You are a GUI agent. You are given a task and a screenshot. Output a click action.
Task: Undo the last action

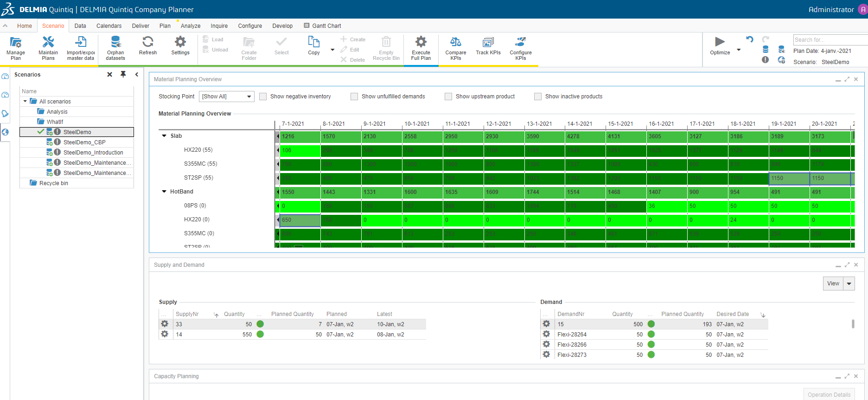click(750, 39)
